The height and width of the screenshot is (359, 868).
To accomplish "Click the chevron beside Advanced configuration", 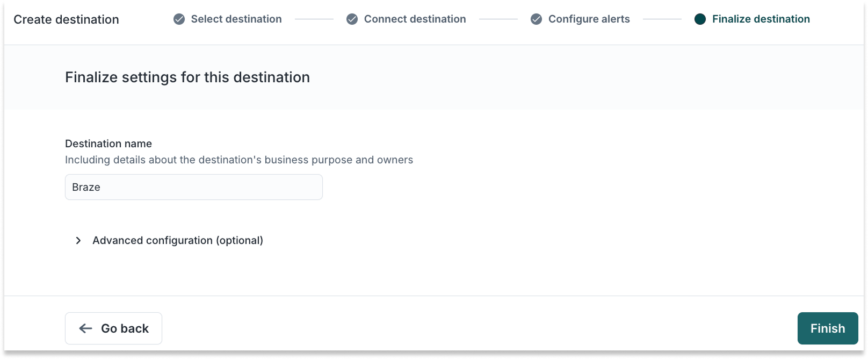I will pos(78,240).
